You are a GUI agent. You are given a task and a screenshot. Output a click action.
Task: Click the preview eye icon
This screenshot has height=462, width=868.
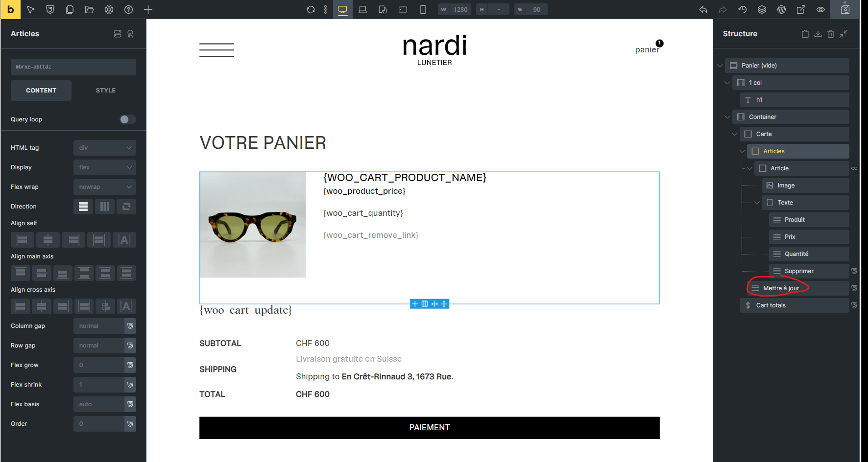point(820,9)
